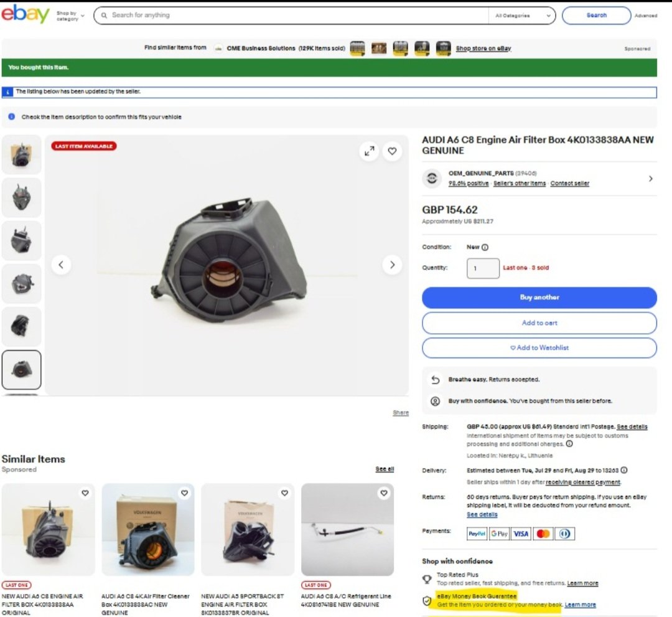
Task: Open the 98.6% positive feedback link
Action: (x=469, y=184)
